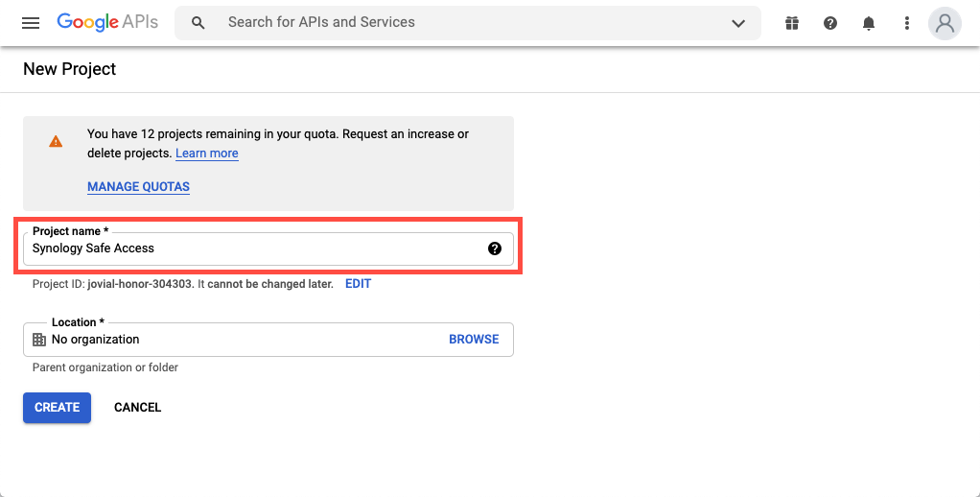980x497 pixels.
Task: Click the orange quota warning icon
Action: pyautogui.click(x=56, y=141)
